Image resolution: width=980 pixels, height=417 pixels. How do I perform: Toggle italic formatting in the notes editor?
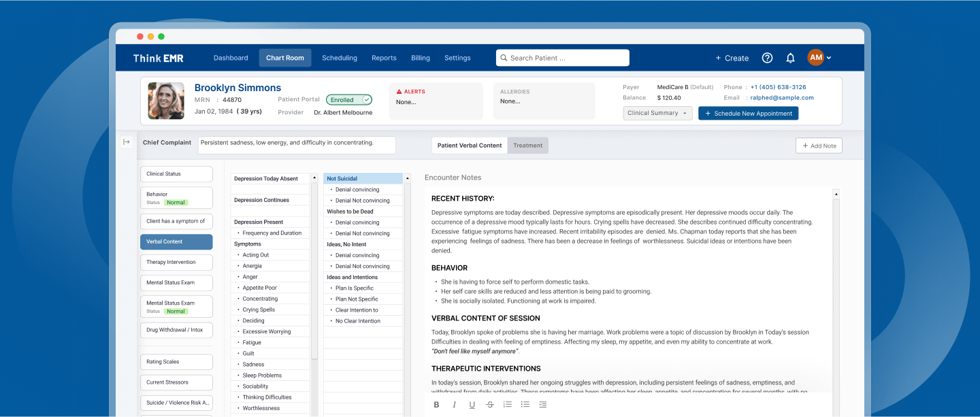[x=454, y=405]
